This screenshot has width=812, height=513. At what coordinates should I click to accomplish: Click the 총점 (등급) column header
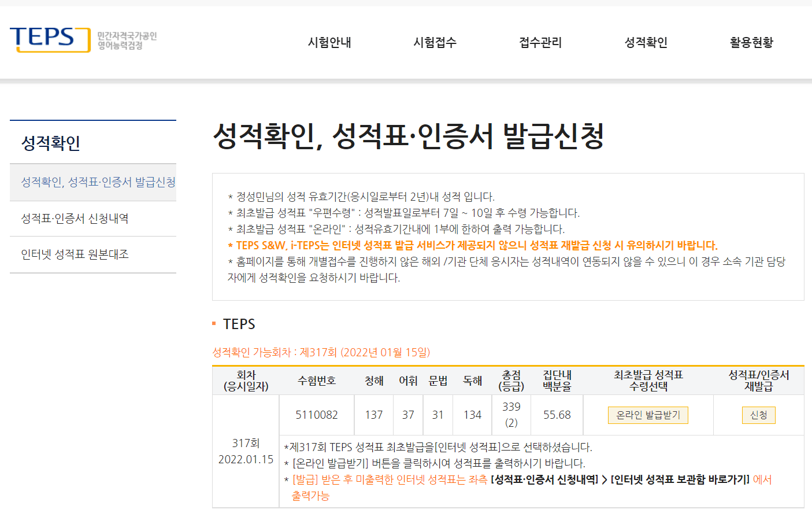click(511, 381)
